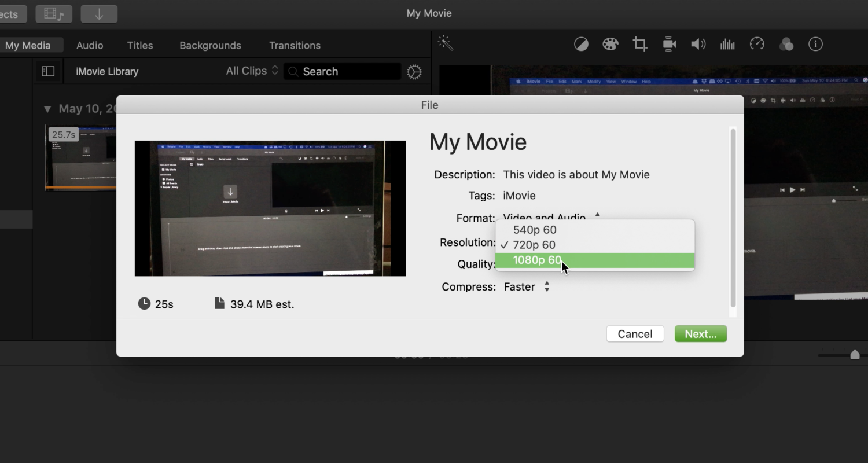Open the clip information icon
The width and height of the screenshot is (868, 463).
816,44
